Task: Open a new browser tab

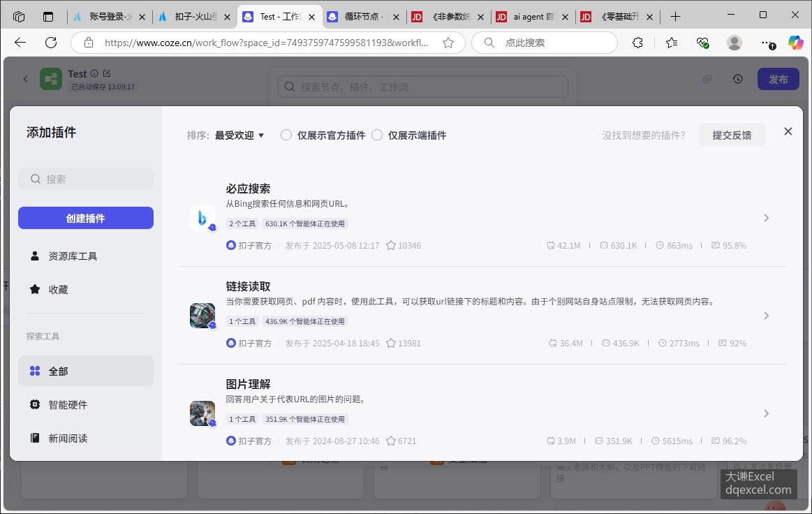Action: [675, 17]
